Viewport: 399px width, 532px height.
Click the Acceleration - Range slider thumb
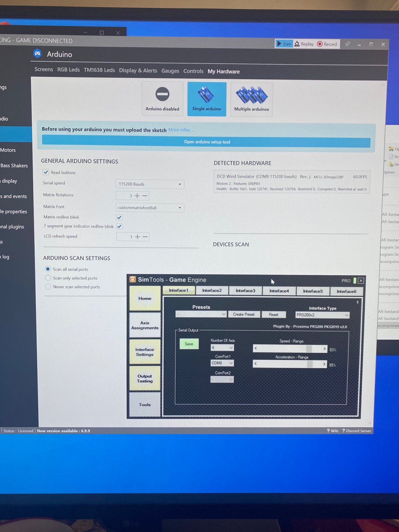(310, 364)
